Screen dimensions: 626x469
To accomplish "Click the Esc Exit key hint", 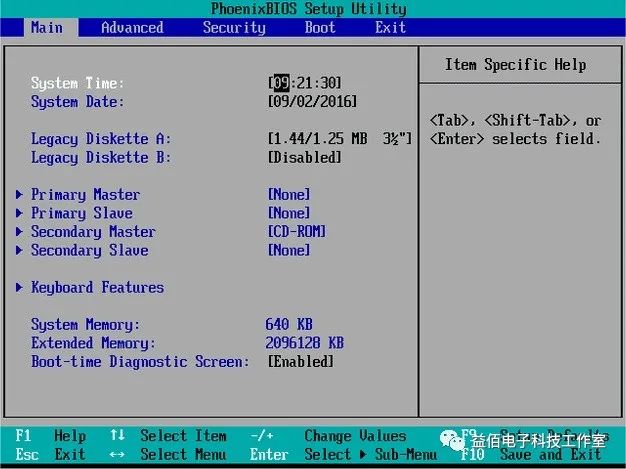I will pyautogui.click(x=51, y=454).
